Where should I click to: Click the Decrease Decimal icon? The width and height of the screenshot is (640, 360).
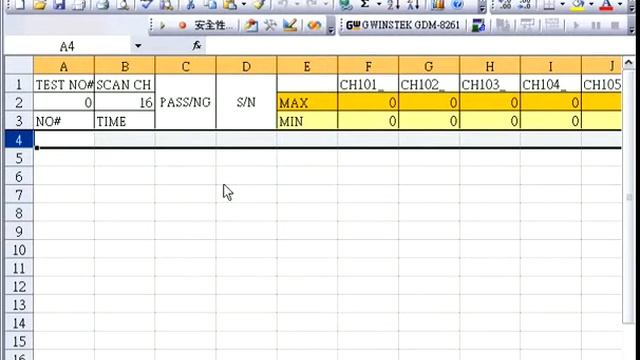tap(524, 4)
